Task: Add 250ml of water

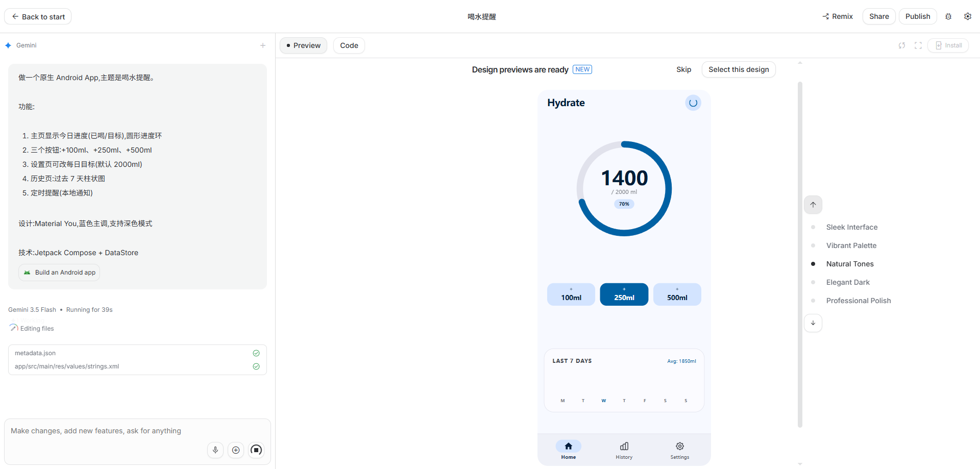Action: [624, 294]
